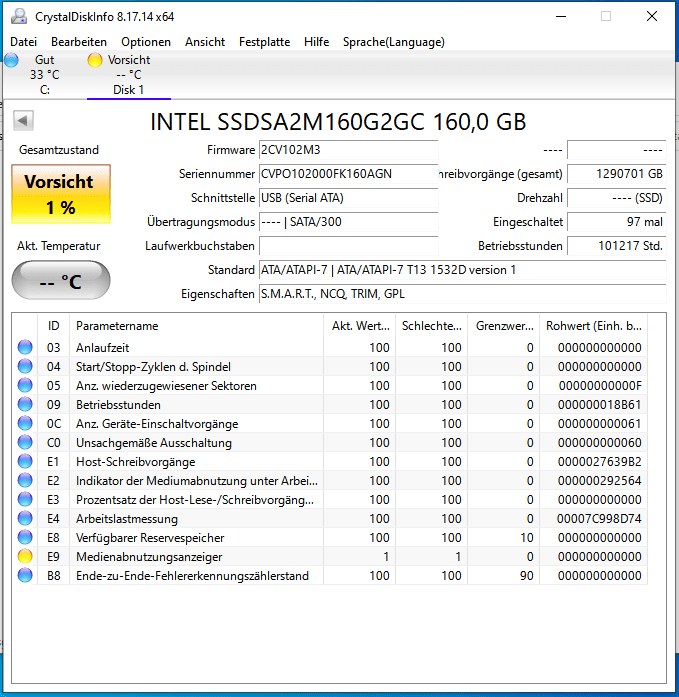The width and height of the screenshot is (679, 697).
Task: Select threshold value 90 in row B8
Action: (x=527, y=576)
